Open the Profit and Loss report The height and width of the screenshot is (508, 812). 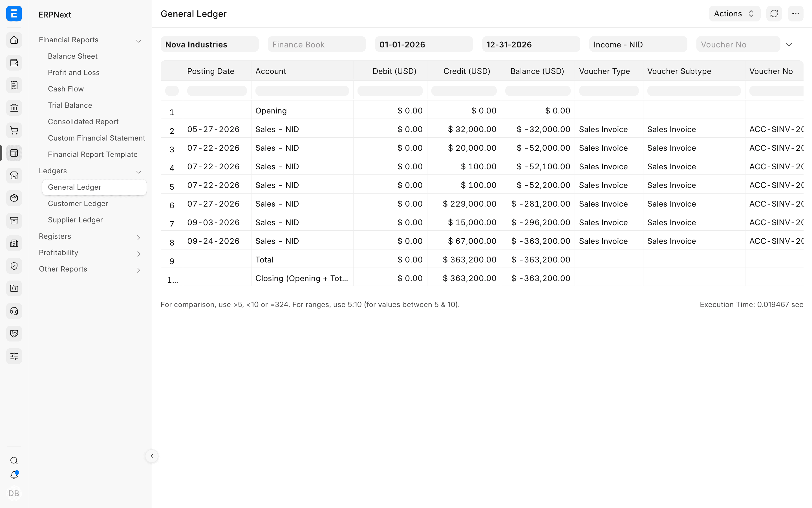[74, 73]
